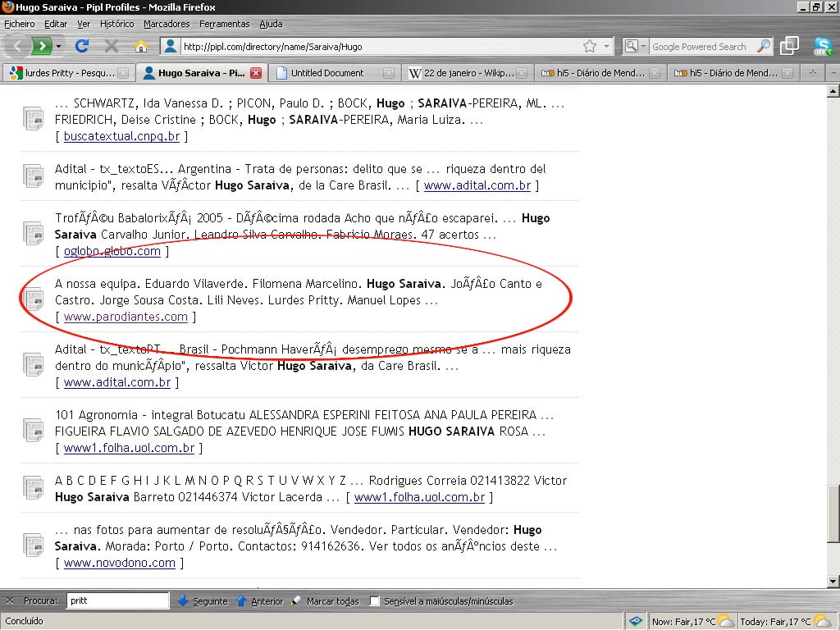Click the Skype toolbar icon

[822, 47]
